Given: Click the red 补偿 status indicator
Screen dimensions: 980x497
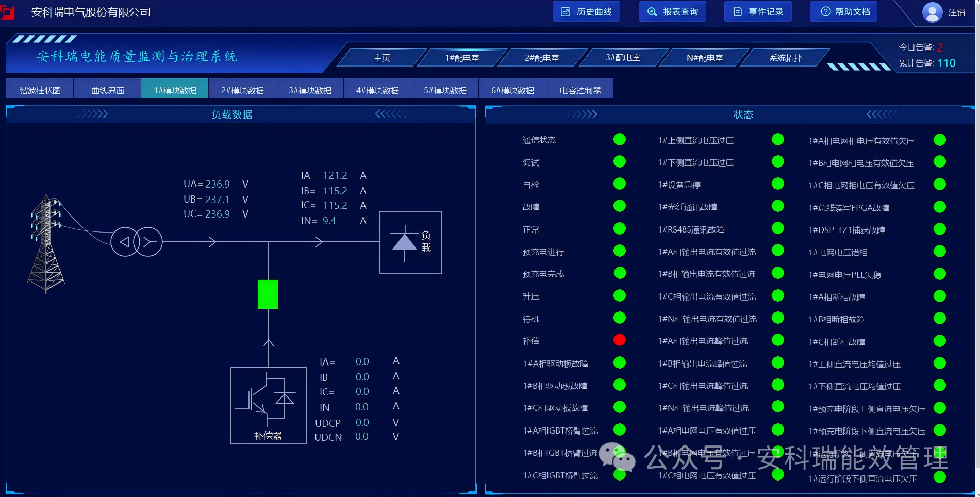Looking at the screenshot, I should (x=620, y=340).
